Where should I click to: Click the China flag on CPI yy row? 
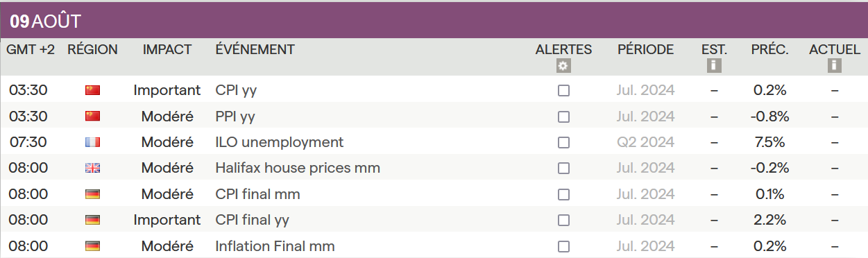point(92,90)
